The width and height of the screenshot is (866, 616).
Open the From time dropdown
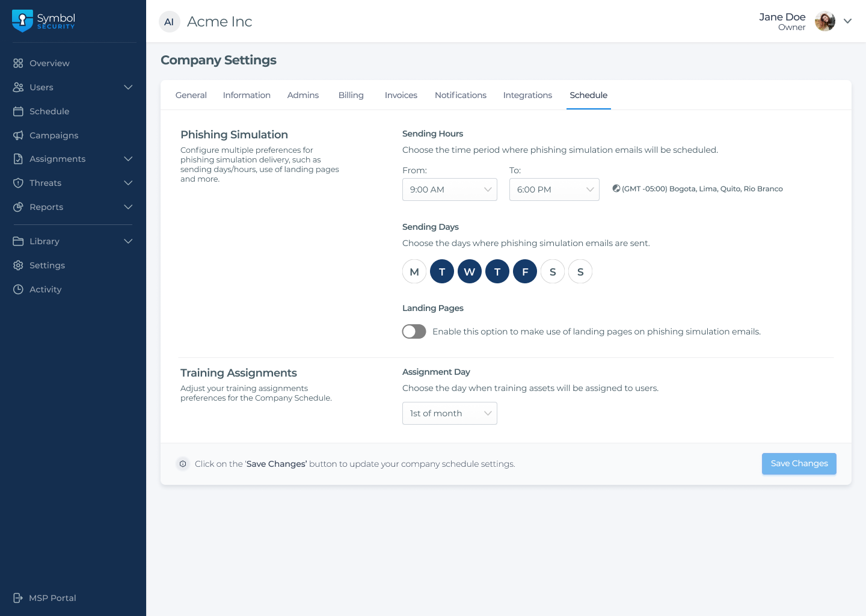pos(450,189)
